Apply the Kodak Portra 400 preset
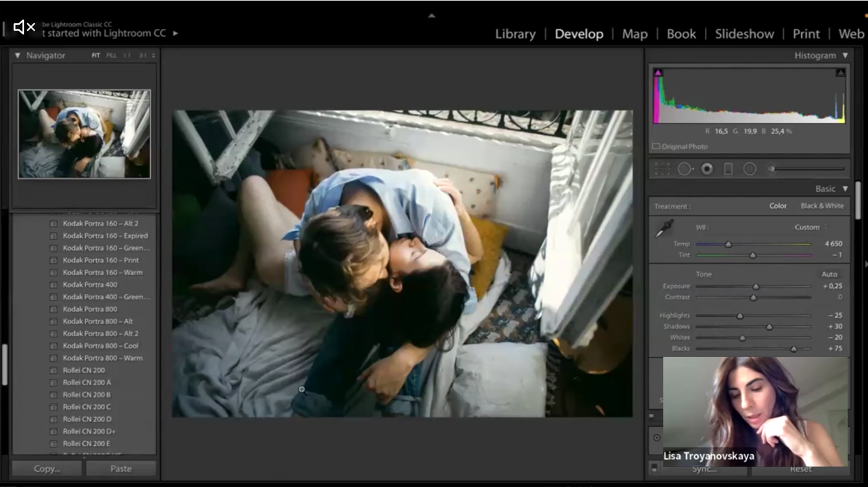 [90, 285]
